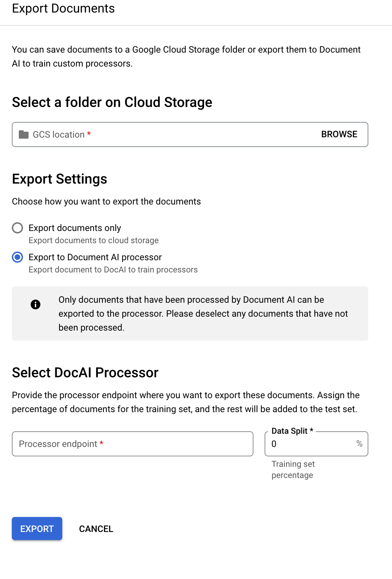
Task: Click the Training set percentage helper text
Action: pos(293,470)
